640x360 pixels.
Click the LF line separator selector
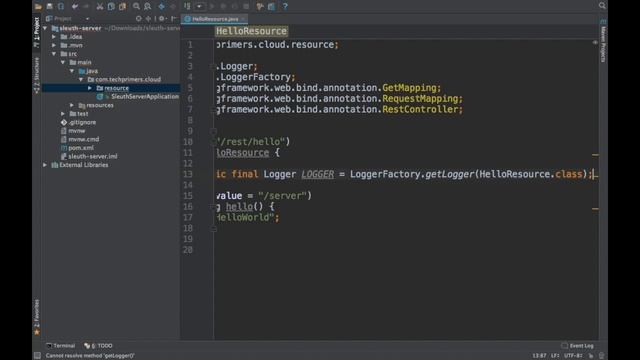tap(555, 356)
